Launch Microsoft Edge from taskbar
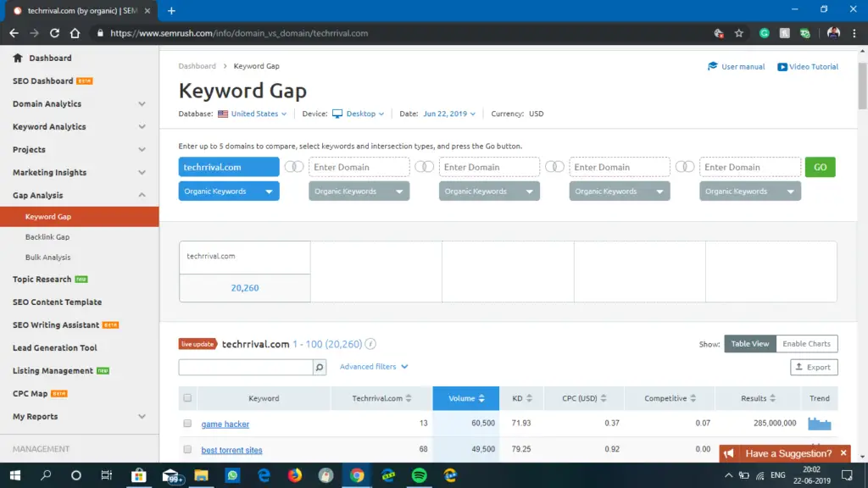 pos(264,475)
